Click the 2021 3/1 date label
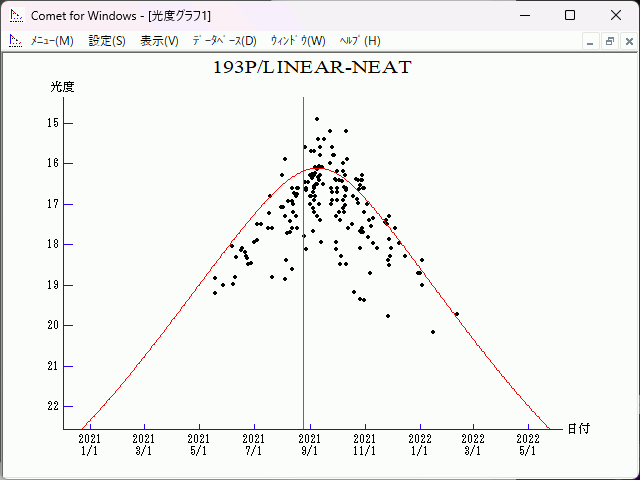The height and width of the screenshot is (480, 640). tap(144, 445)
